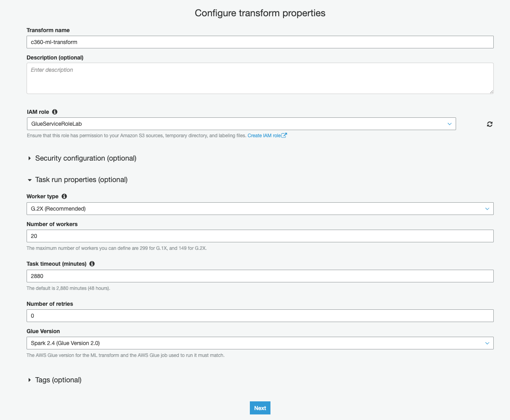The height and width of the screenshot is (420, 510).
Task: Click the Description text area
Action: click(x=260, y=78)
